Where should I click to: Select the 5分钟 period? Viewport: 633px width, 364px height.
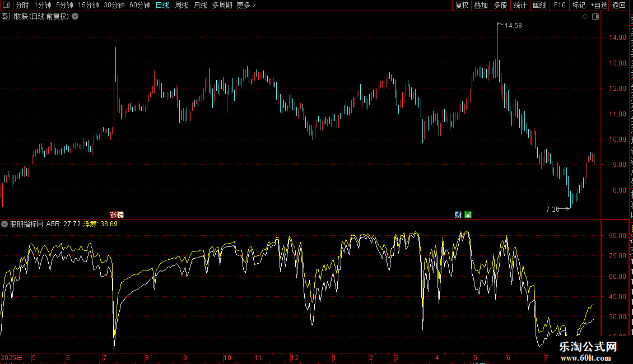(x=64, y=5)
